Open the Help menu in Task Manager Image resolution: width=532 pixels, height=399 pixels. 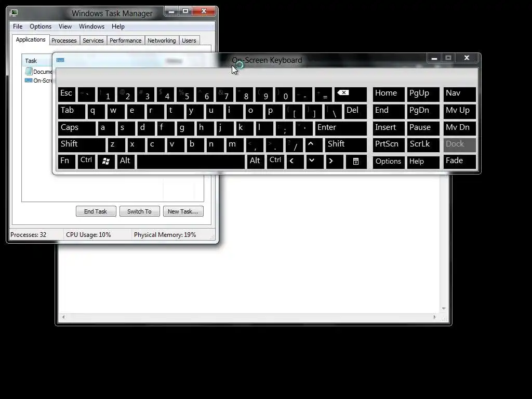tap(118, 26)
